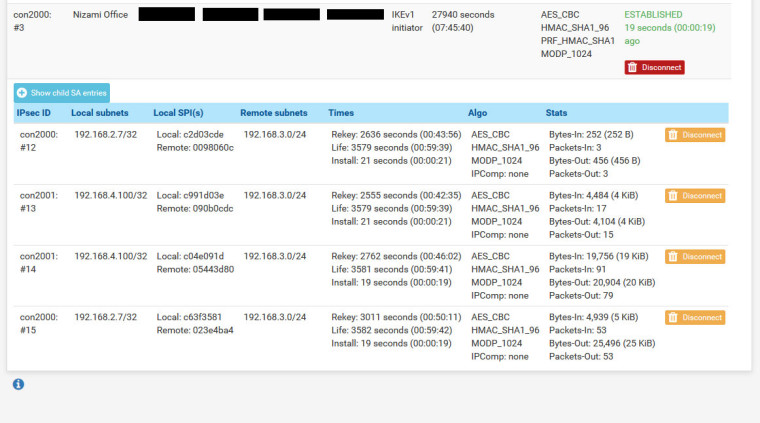760x423 pixels.
Task: Click the '19 seconds (00:00:19) ago' text
Action: coord(670,34)
